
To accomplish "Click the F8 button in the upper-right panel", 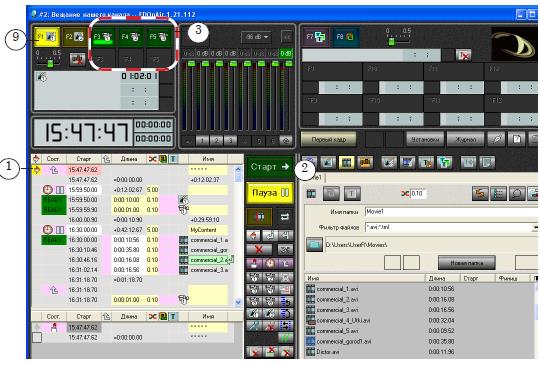I will tap(345, 37).
